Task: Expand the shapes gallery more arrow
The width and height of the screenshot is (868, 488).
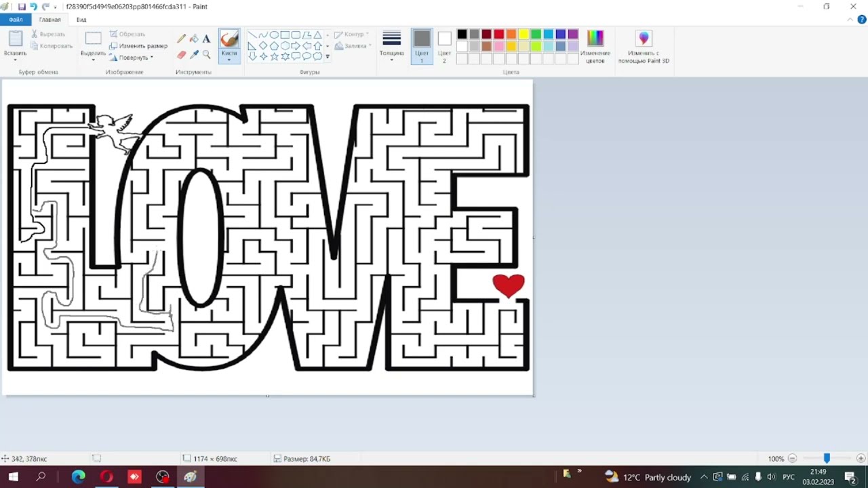Action: pos(328,57)
